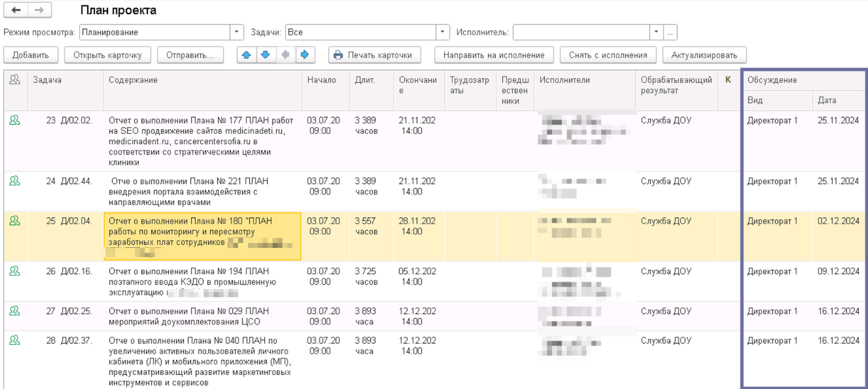Move task up with blue up arrow

coord(247,55)
